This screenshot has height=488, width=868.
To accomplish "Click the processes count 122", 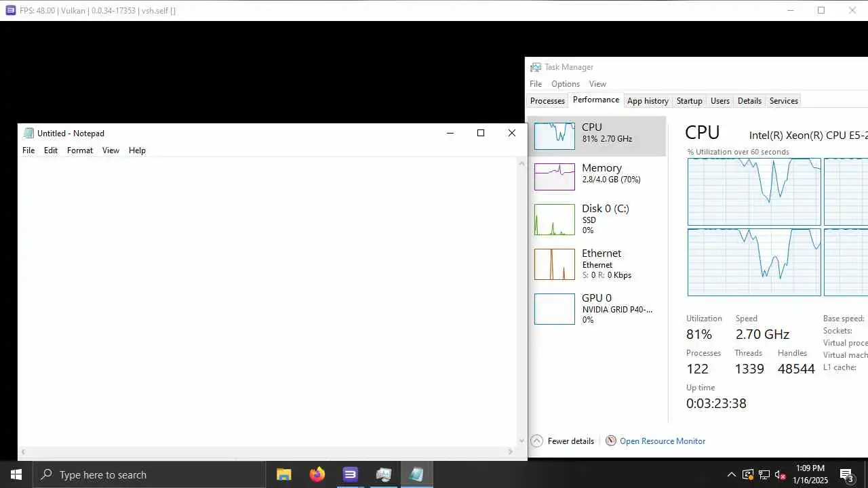I will coord(697,369).
